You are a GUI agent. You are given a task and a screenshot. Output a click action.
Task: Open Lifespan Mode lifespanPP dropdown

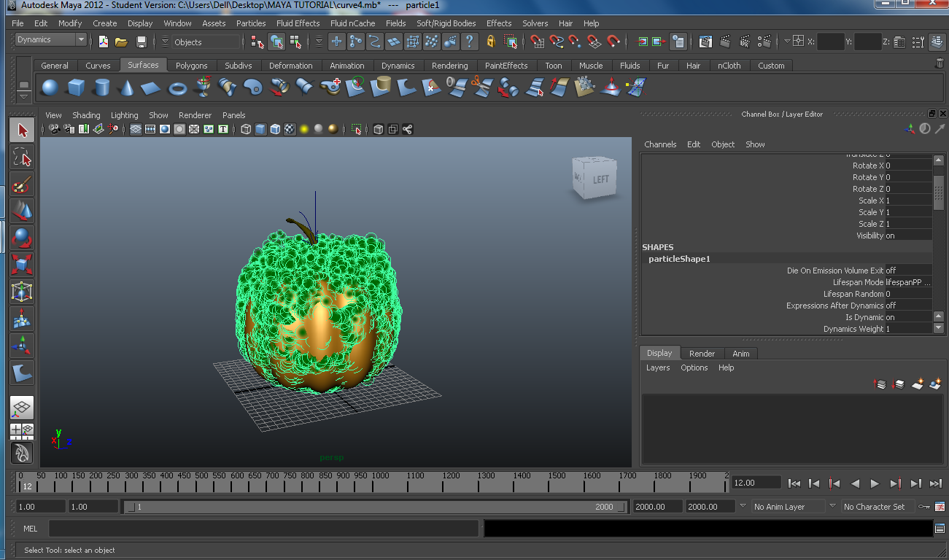tap(908, 282)
